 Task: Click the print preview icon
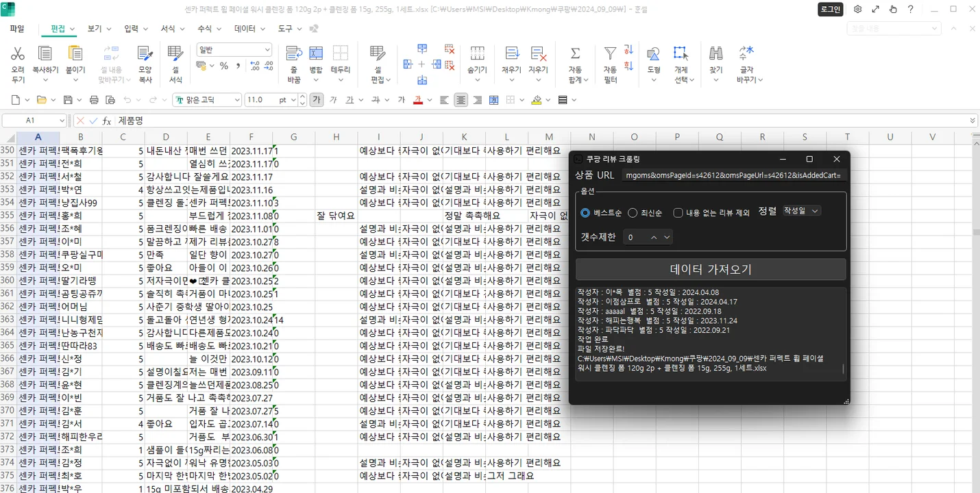click(111, 100)
